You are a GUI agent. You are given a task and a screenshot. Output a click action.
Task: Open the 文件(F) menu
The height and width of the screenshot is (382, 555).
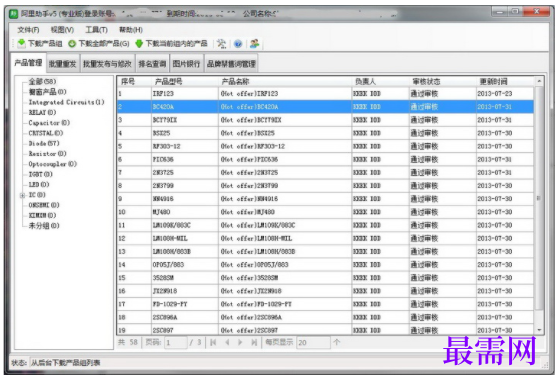[28, 30]
